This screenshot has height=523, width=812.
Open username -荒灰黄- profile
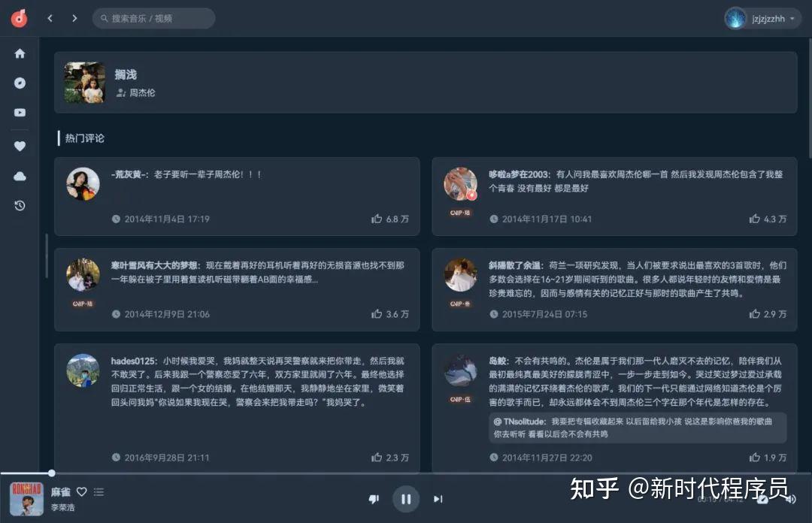point(129,174)
